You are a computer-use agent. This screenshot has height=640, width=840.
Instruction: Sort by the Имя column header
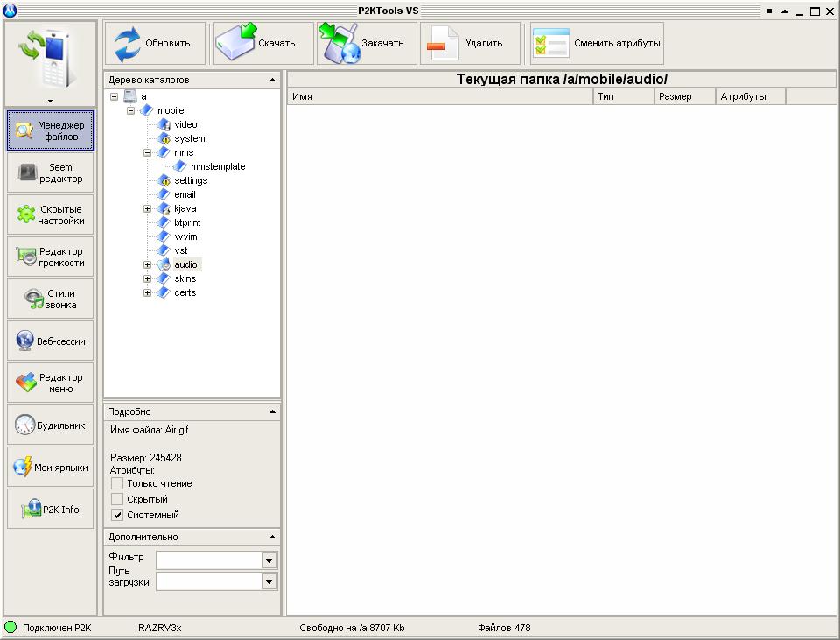tap(440, 96)
